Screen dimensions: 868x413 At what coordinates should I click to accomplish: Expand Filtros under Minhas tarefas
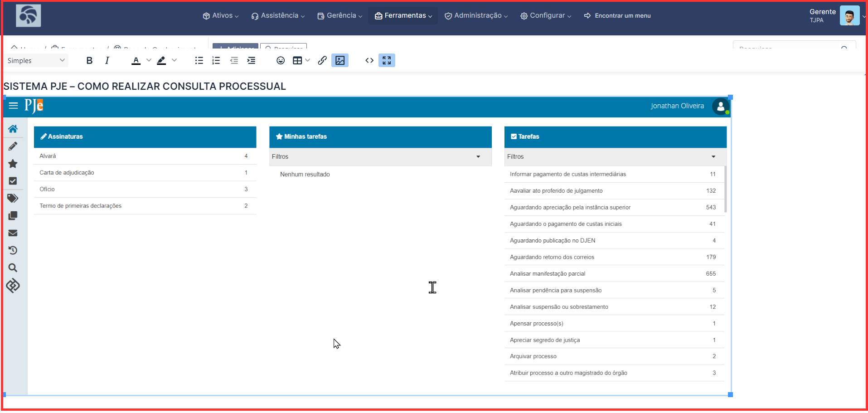click(380, 157)
